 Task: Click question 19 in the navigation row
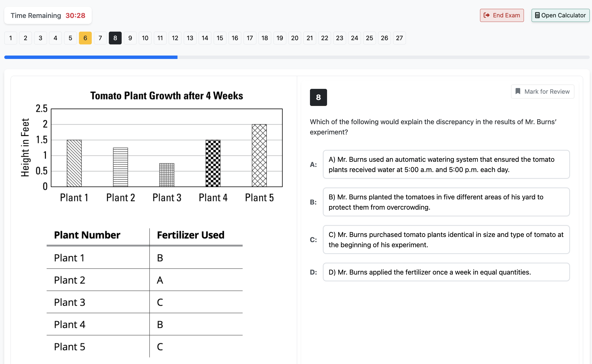pyautogui.click(x=280, y=38)
